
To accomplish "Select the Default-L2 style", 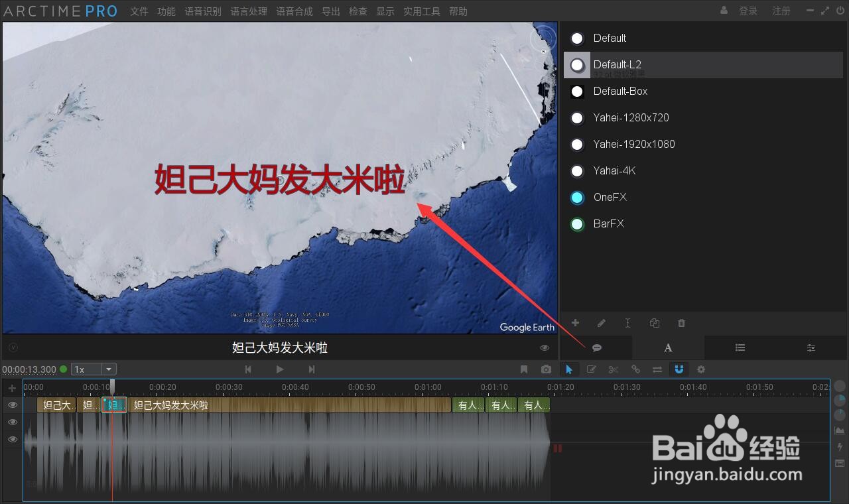I will 703,64.
